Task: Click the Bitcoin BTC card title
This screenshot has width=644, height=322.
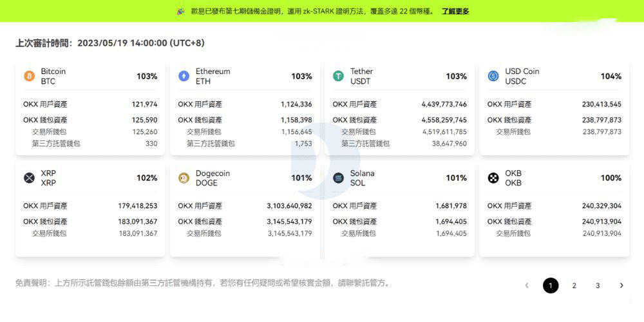Action: pyautogui.click(x=53, y=77)
